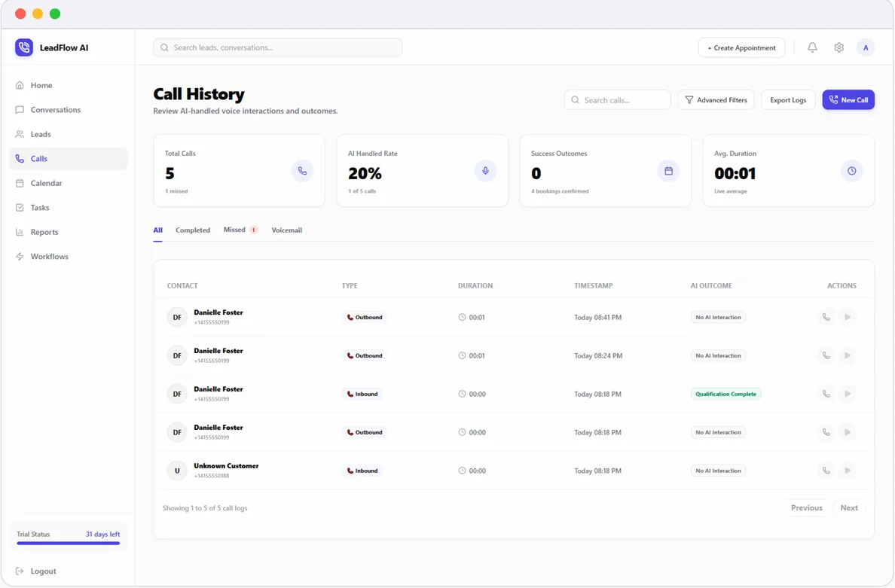The image size is (895, 588).
Task: Open Tasks in the sidebar
Action: point(69,208)
